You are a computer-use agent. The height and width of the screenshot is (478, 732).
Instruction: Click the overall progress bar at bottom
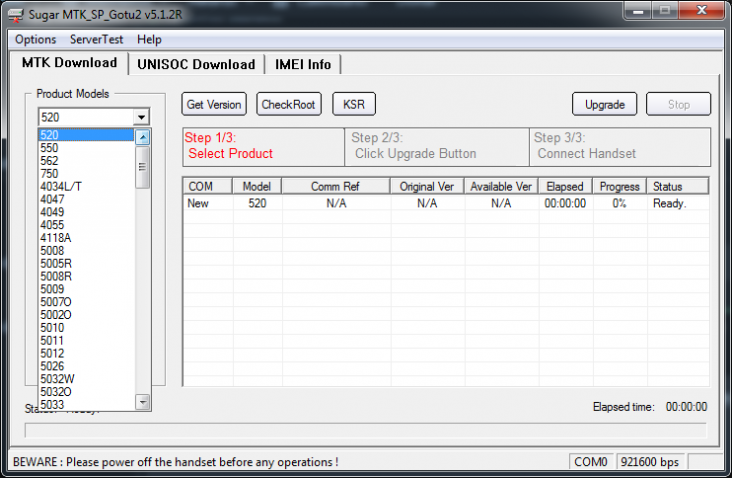[366, 430]
